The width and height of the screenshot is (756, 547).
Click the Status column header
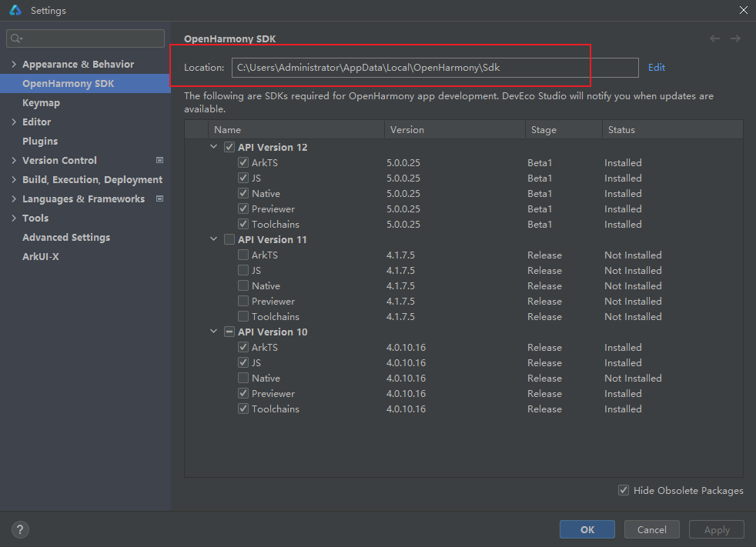pyautogui.click(x=673, y=130)
